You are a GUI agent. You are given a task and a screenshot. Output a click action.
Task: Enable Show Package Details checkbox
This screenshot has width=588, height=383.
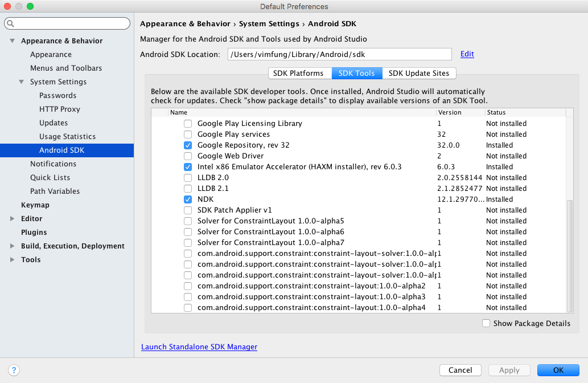coord(486,323)
